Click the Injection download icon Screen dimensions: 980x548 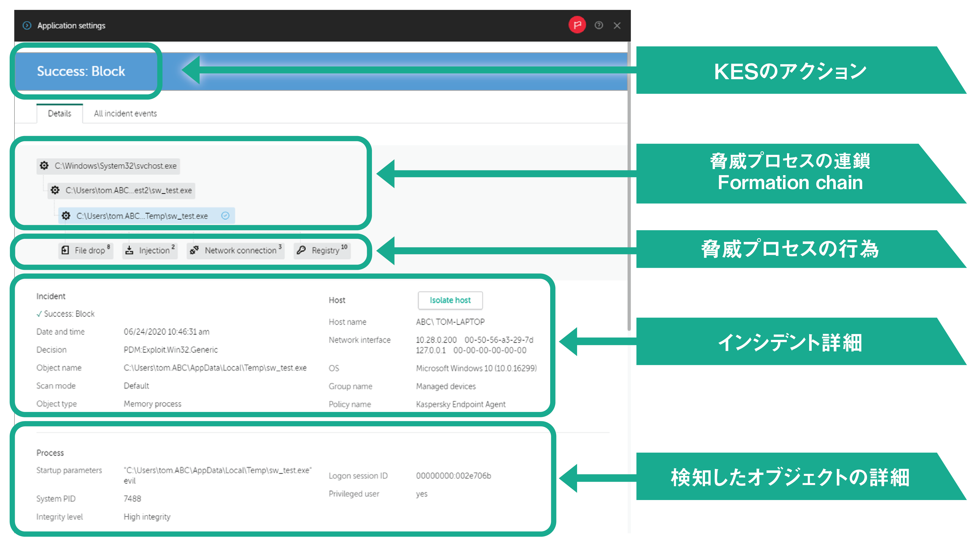coord(129,250)
